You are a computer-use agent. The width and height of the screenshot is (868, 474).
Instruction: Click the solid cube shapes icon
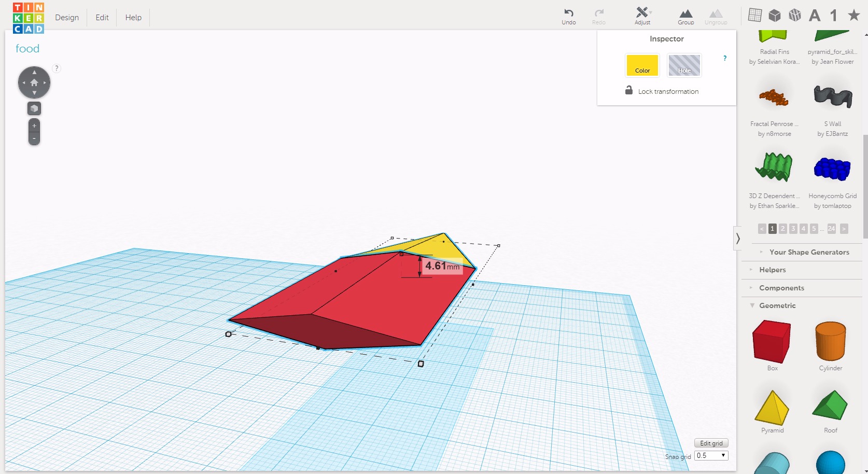(775, 15)
